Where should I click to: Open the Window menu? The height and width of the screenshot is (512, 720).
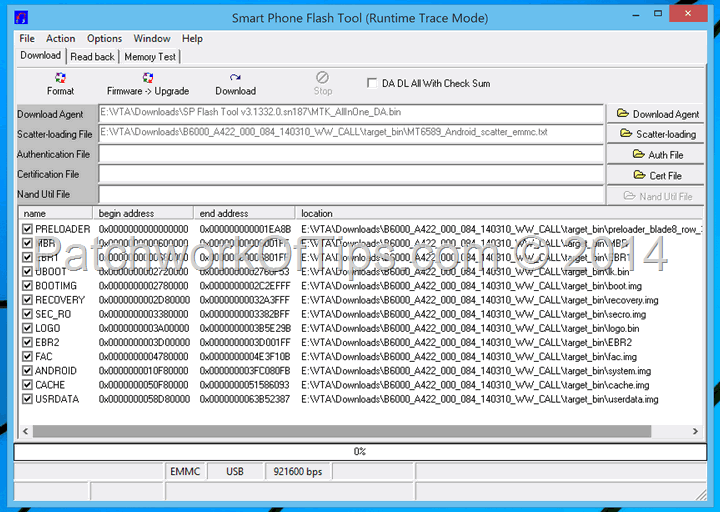point(152,39)
